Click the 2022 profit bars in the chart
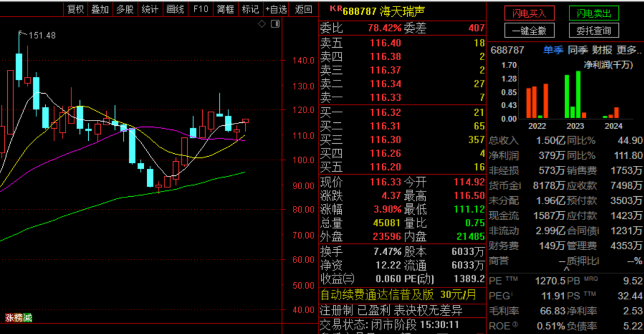 (537, 101)
